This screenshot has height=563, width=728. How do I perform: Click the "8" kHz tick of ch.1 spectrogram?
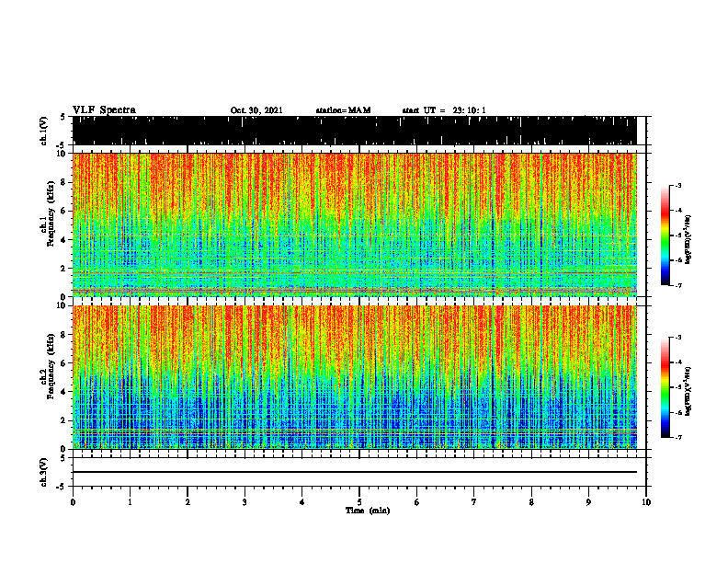(x=64, y=182)
